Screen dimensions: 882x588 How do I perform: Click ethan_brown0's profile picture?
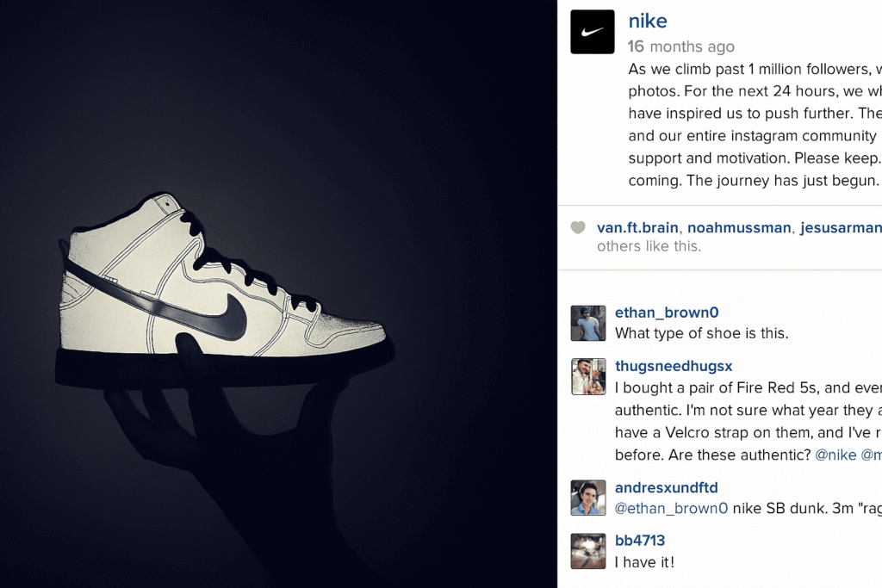pyautogui.click(x=588, y=323)
